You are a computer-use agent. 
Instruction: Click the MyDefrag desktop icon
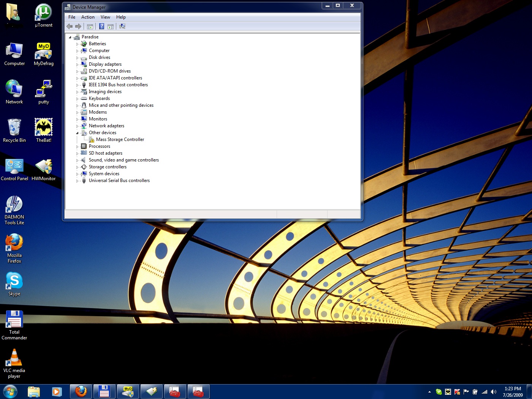pos(44,54)
